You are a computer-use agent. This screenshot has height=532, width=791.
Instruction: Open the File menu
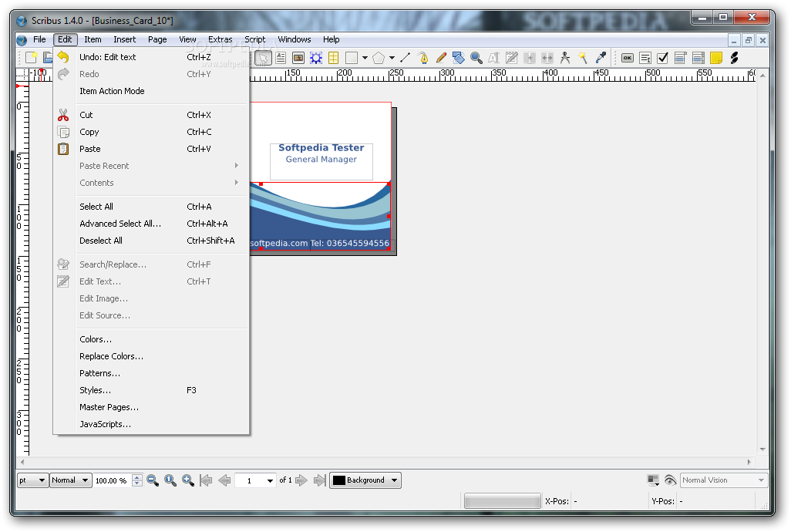pyautogui.click(x=39, y=39)
